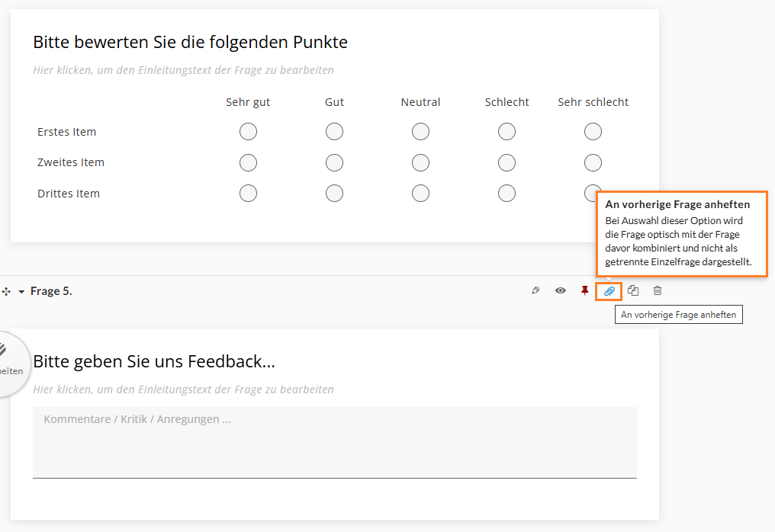Viewport: 775px width, 532px height.
Task: Click the duplicate question icon for Frage 5
Action: click(633, 290)
